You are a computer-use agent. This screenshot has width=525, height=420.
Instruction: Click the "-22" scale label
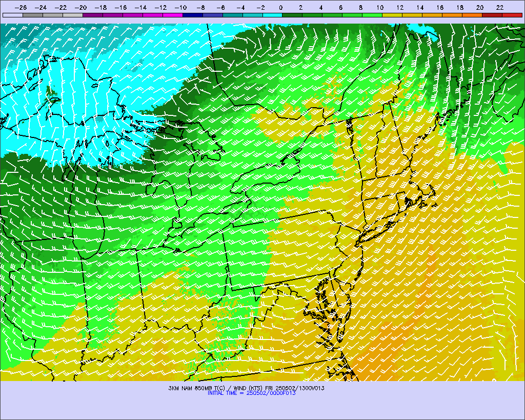61,7
